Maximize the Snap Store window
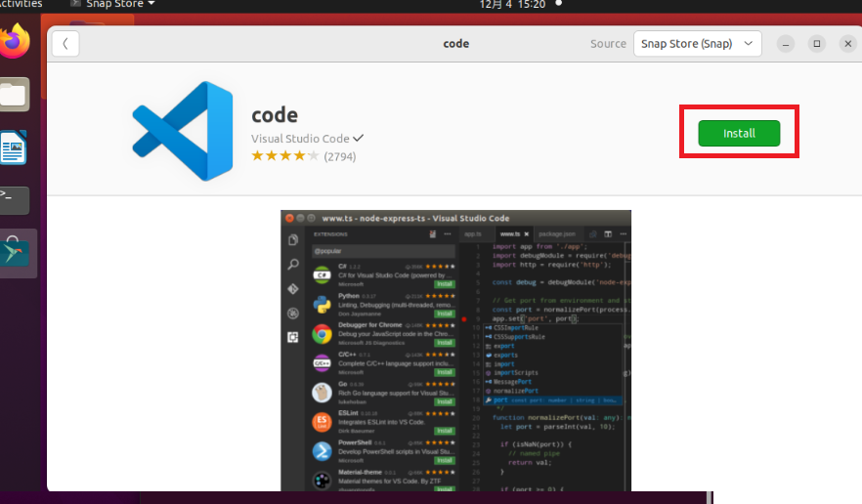 point(817,43)
